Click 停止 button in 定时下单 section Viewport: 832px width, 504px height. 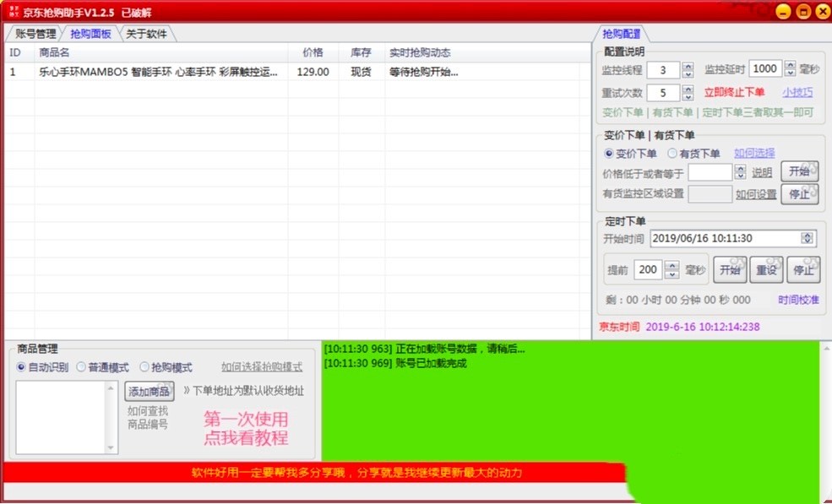pyautogui.click(x=803, y=270)
